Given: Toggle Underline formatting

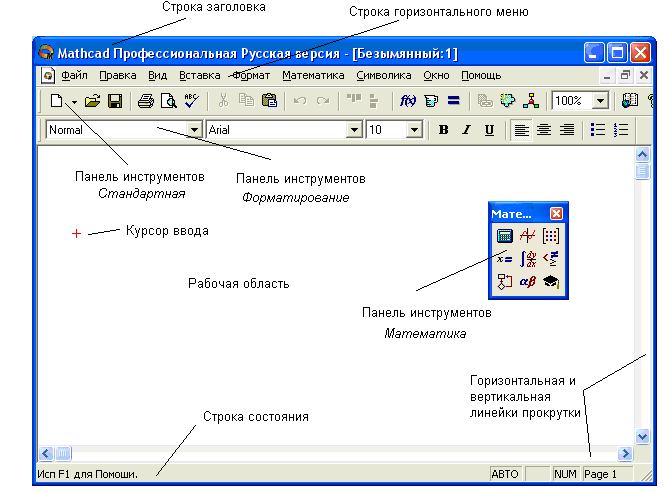Looking at the screenshot, I should (489, 130).
